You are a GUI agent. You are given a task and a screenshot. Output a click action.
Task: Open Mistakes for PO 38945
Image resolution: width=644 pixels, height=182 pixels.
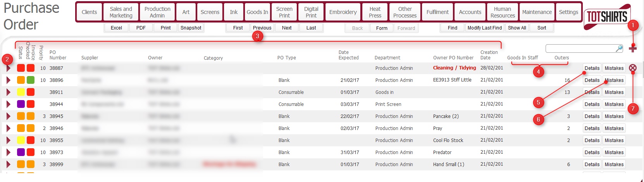pos(614,116)
